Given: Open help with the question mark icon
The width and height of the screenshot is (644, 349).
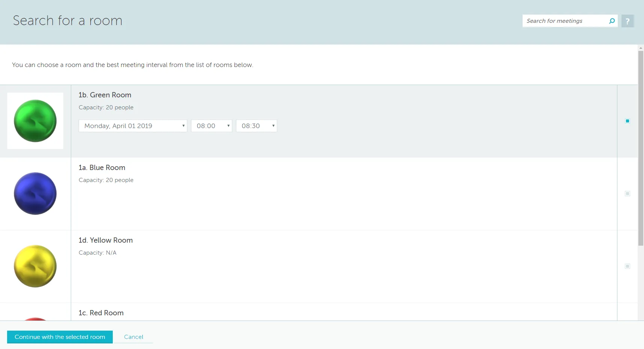Looking at the screenshot, I should tap(628, 21).
